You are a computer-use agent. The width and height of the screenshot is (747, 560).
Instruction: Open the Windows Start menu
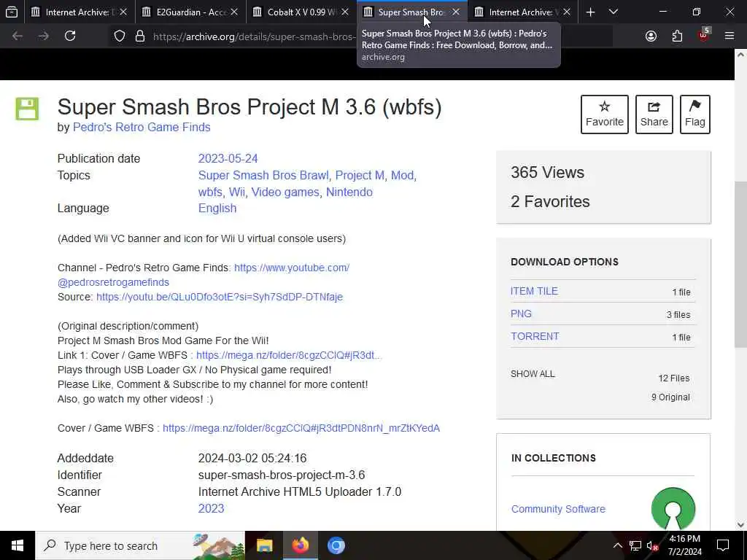coord(18,545)
